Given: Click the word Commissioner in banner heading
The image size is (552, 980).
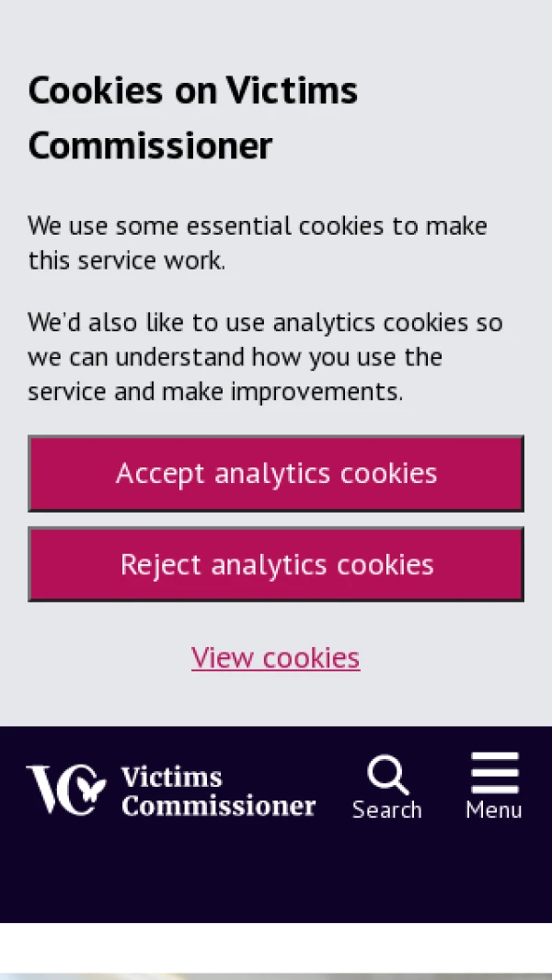Looking at the screenshot, I should 151,146.
